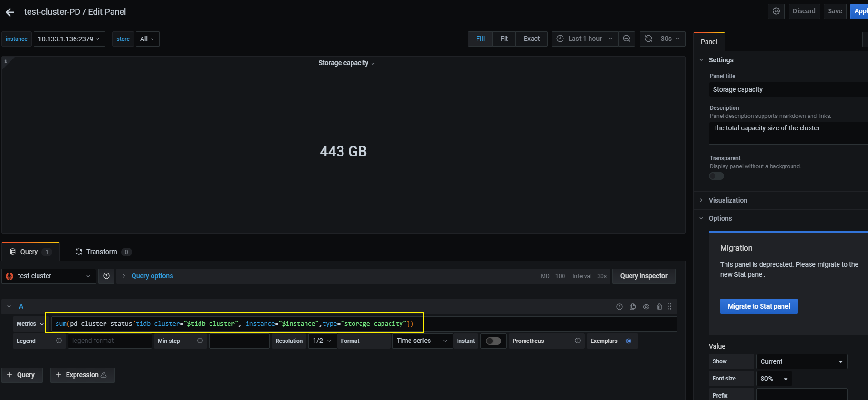Open 30s refresh interval dropdown

click(670, 39)
